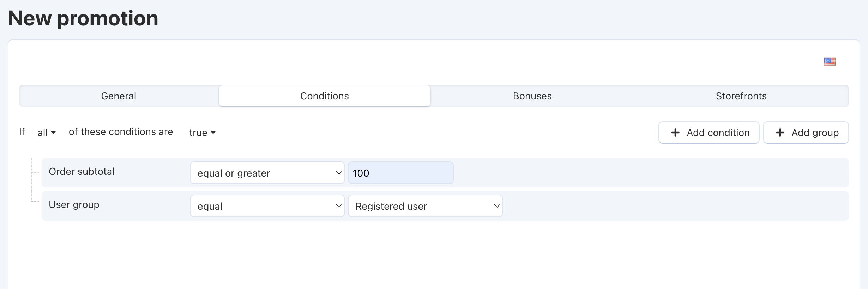This screenshot has width=868, height=289.
Task: Click the plus icon in Add condition
Action: coord(675,133)
